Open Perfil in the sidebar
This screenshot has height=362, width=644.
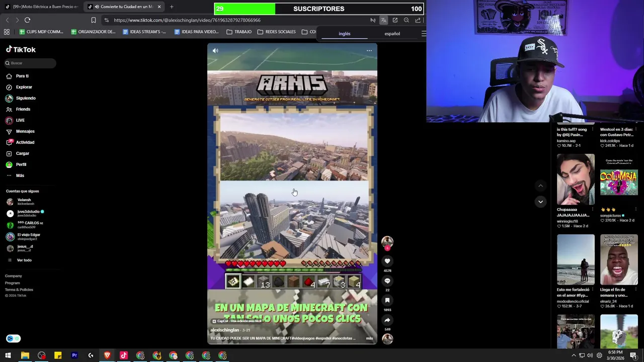pos(21,164)
